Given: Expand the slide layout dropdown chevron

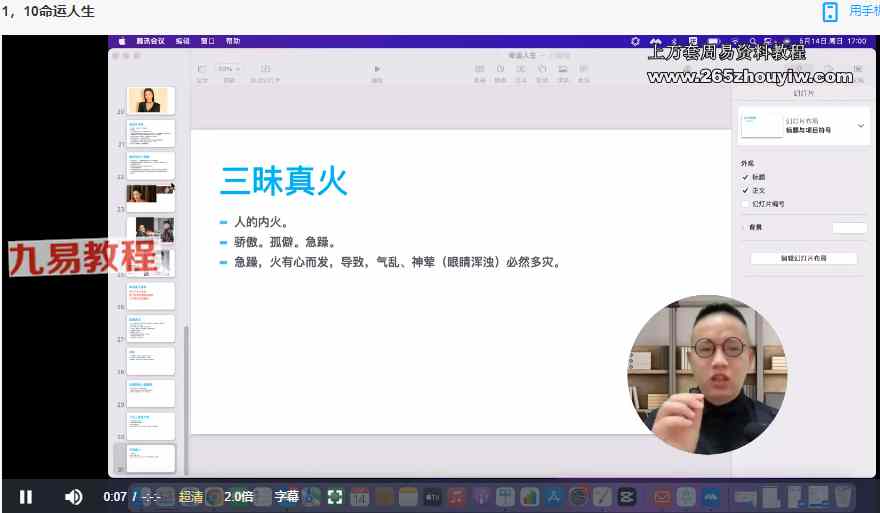Looking at the screenshot, I should pos(860,126).
